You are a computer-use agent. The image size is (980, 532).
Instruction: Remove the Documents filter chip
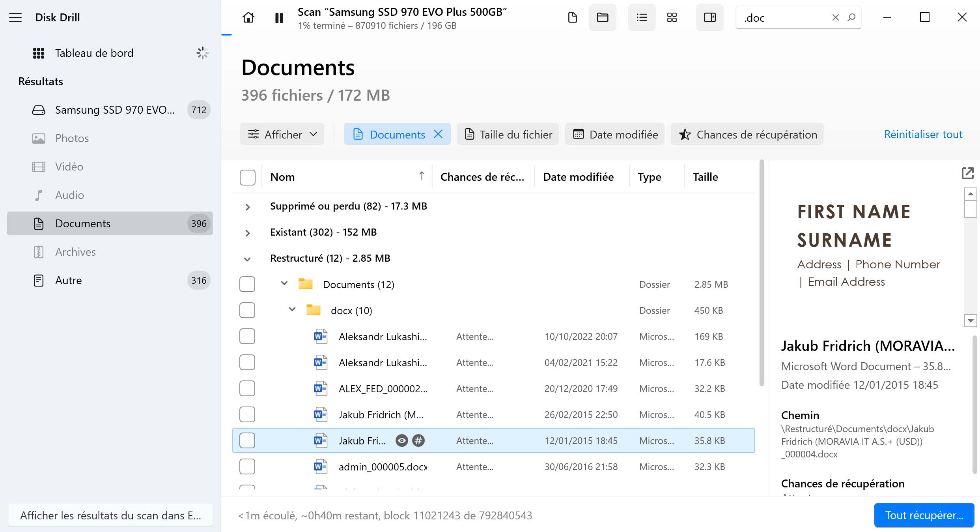[438, 134]
